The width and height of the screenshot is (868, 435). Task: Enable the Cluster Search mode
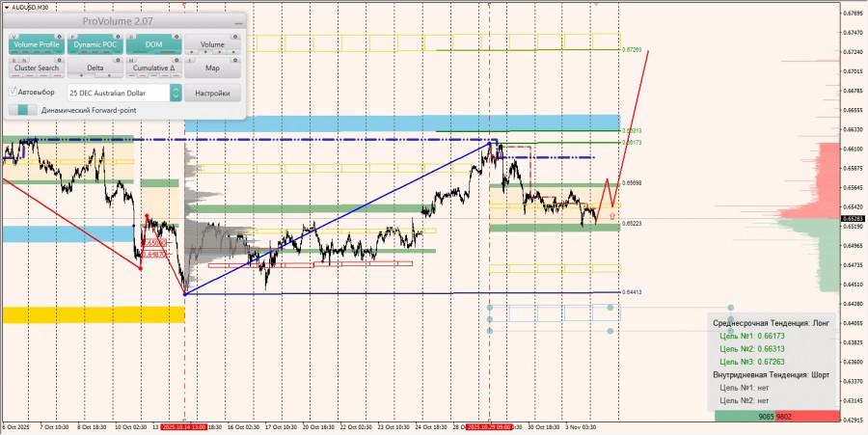coord(37,68)
